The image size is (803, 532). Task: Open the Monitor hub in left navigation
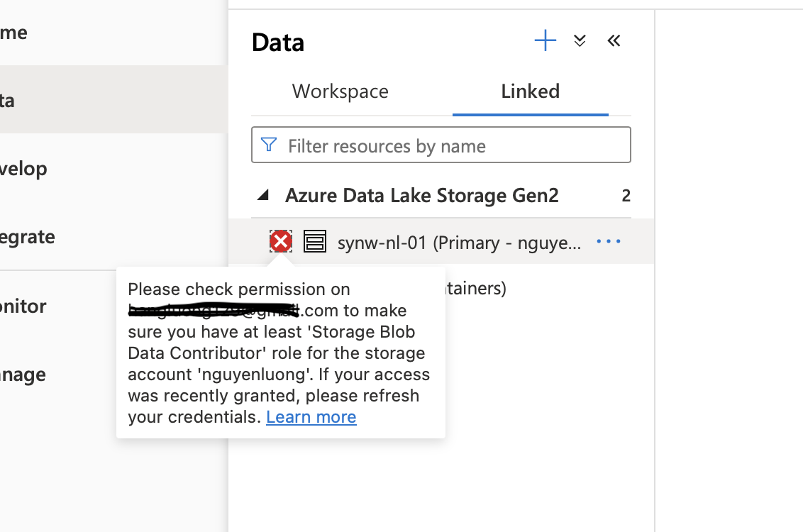tap(23, 306)
